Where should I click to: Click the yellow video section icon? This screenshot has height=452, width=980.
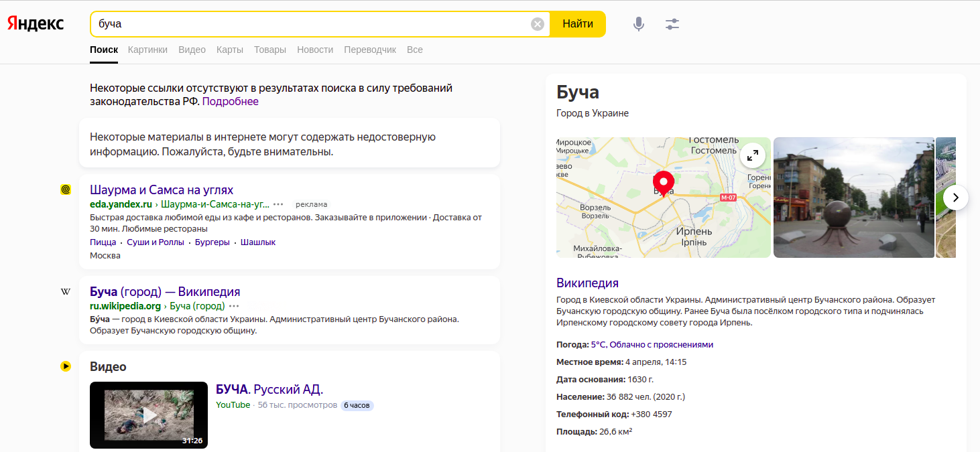click(x=66, y=366)
